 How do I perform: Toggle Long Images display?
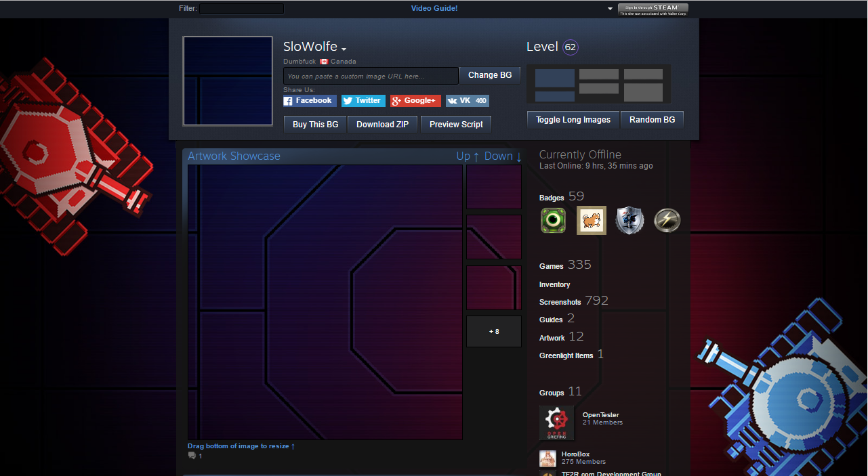pos(573,120)
